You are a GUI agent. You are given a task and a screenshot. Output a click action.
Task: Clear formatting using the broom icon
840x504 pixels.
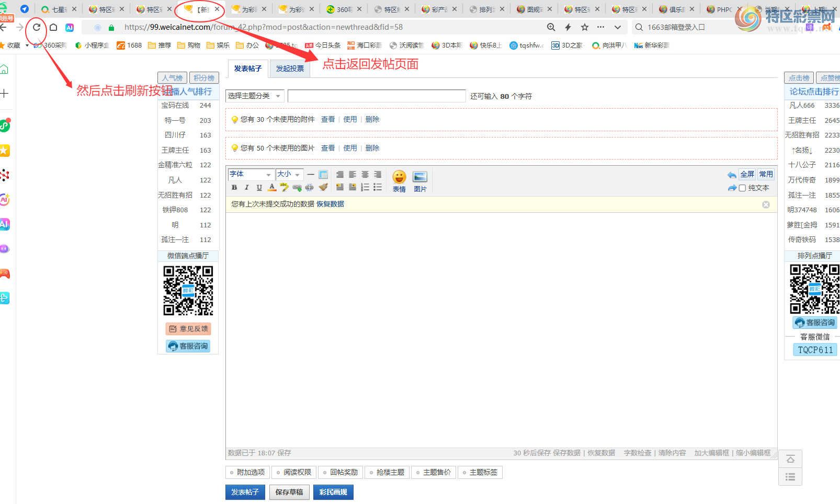pyautogui.click(x=323, y=187)
